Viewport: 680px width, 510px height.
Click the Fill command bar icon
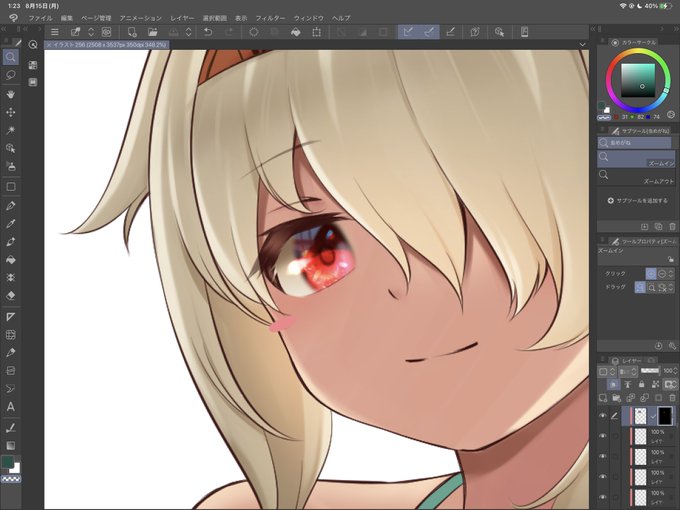[x=296, y=32]
